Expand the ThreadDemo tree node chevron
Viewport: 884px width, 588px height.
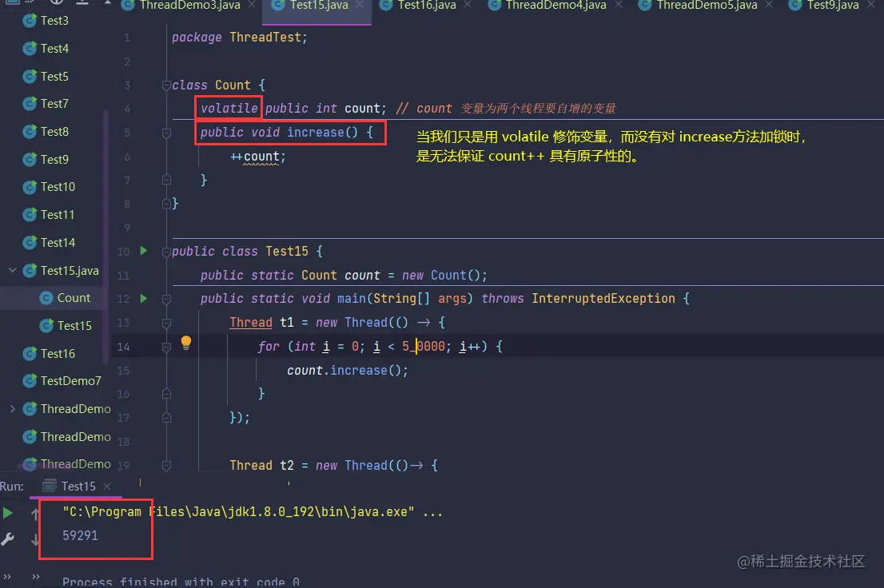tap(13, 409)
